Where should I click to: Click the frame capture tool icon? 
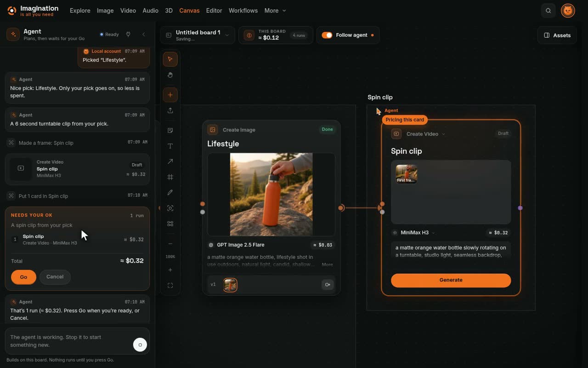tap(170, 208)
